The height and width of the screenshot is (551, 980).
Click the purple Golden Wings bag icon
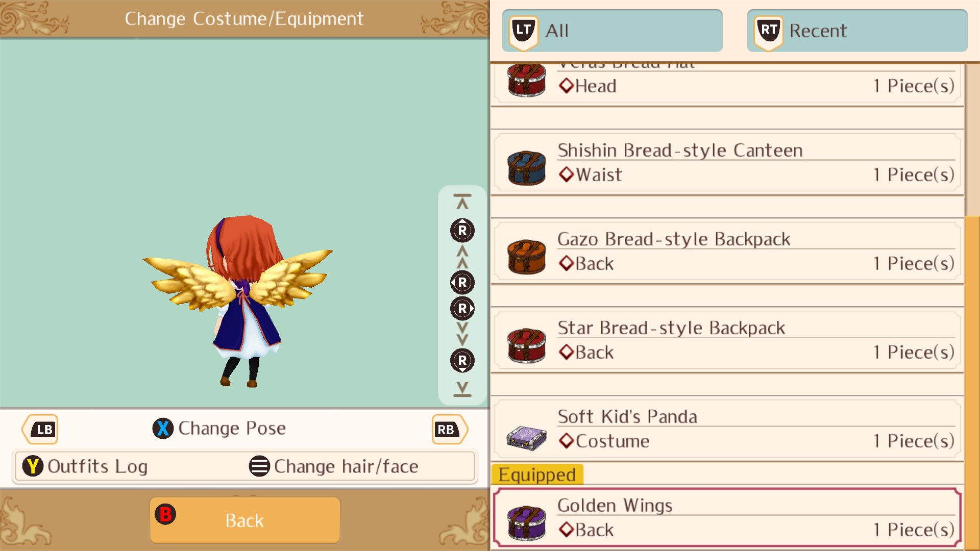coord(526,523)
